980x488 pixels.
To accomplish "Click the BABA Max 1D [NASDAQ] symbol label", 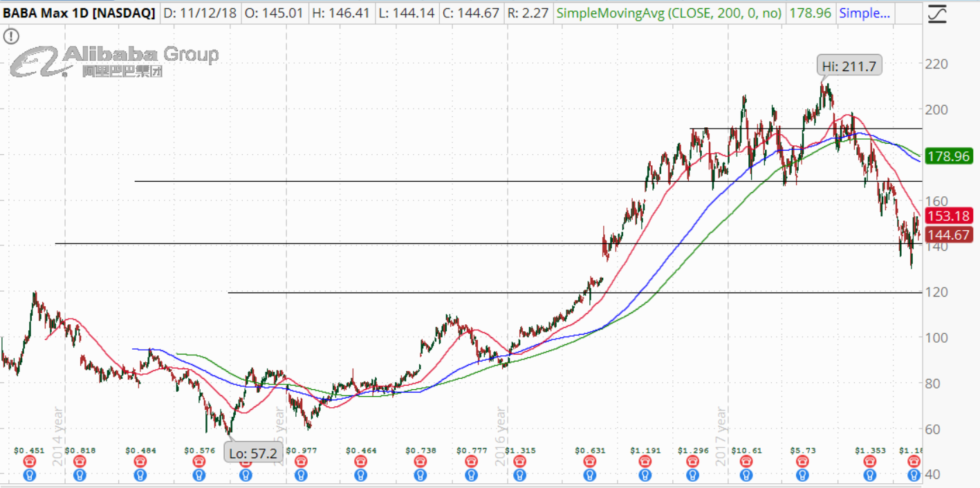I will coord(79,12).
